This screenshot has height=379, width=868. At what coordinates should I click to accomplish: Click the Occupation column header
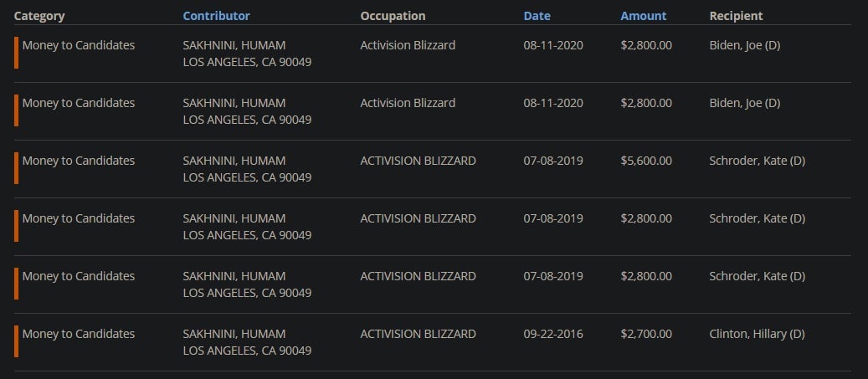(x=393, y=16)
